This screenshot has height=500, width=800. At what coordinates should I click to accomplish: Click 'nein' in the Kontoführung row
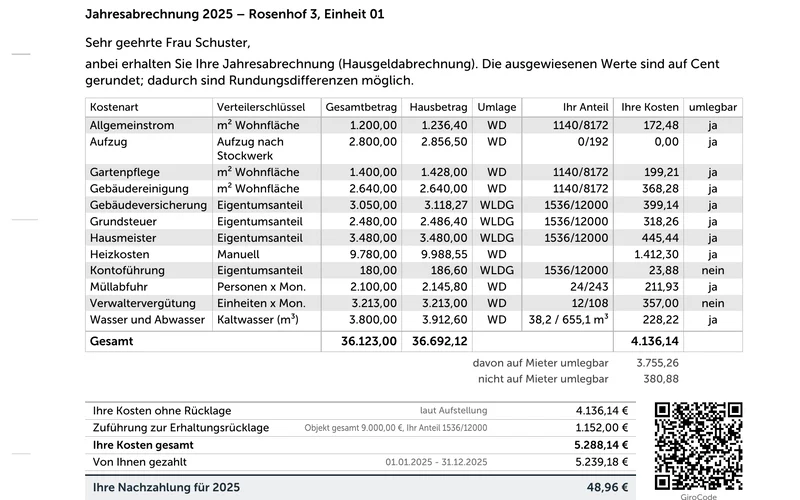click(x=713, y=270)
